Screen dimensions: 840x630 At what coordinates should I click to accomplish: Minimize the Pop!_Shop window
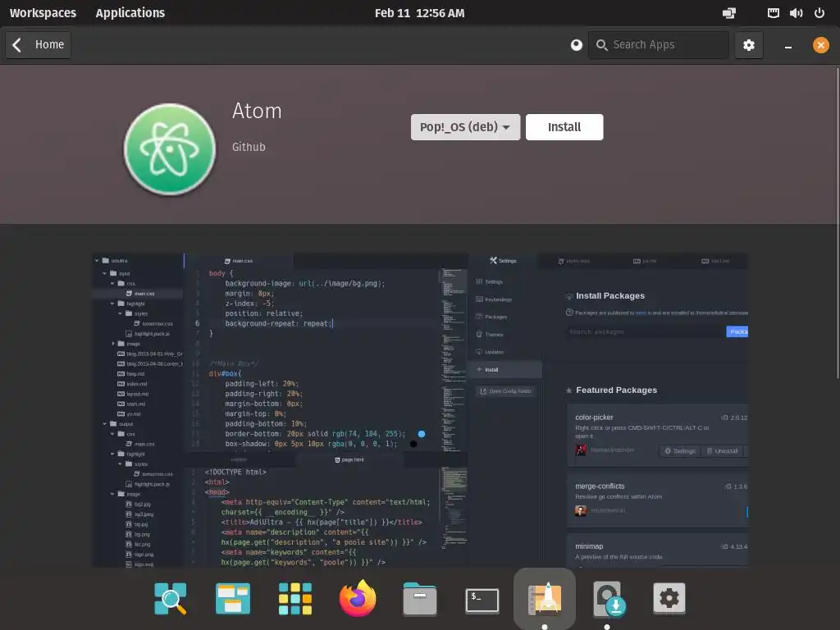pos(788,46)
